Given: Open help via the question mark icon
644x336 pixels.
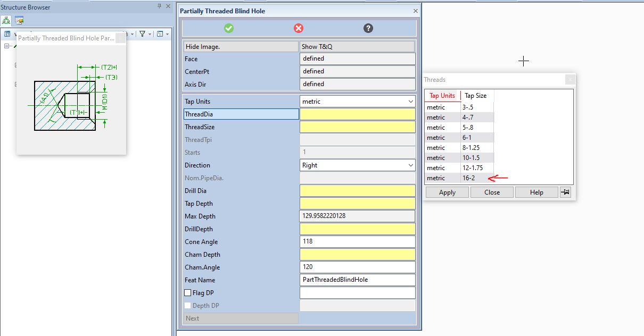Looking at the screenshot, I should click(368, 28).
